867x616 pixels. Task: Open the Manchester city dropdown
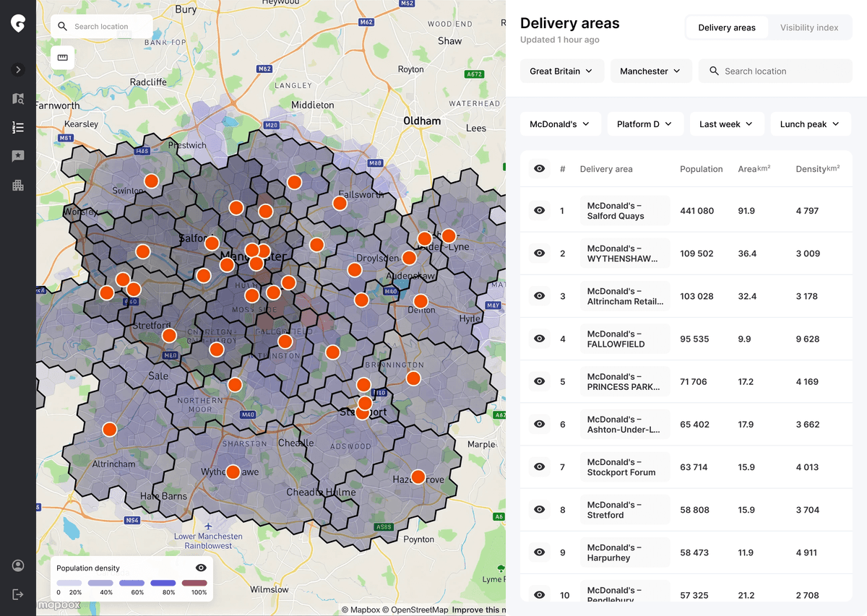651,71
